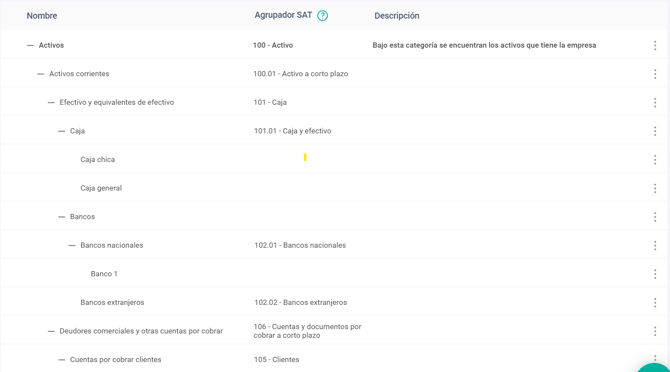The image size is (670, 372).
Task: Collapse Efectivo y equivalentes de efectivo
Action: point(51,103)
